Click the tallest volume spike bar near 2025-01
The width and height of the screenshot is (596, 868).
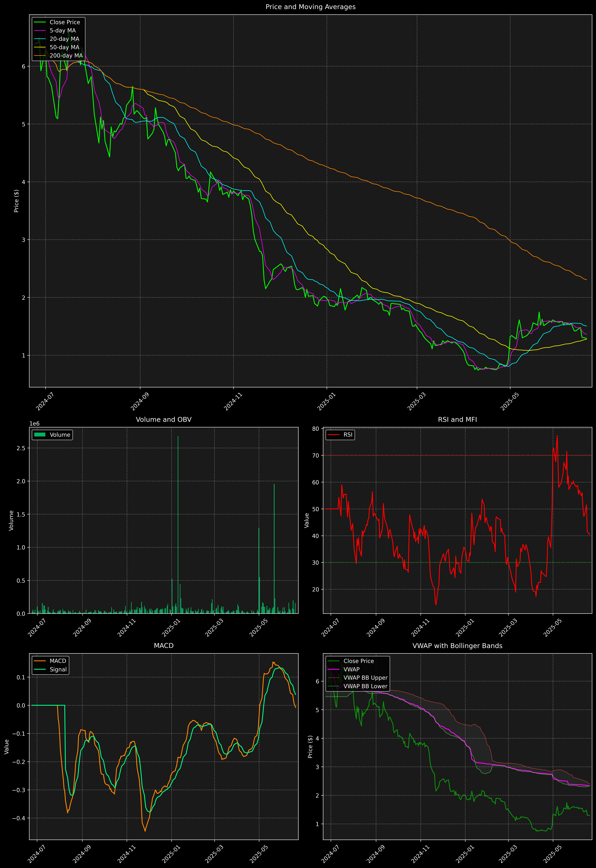178,525
